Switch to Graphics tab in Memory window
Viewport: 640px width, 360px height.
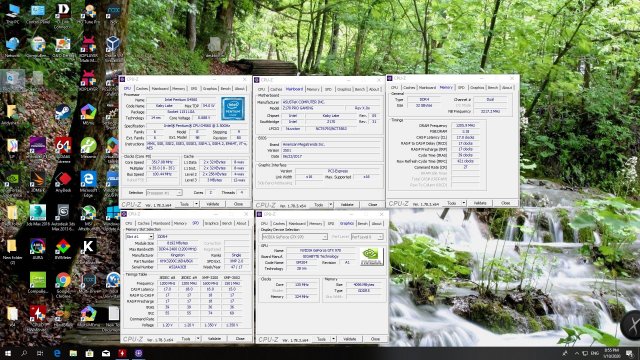coord(476,87)
